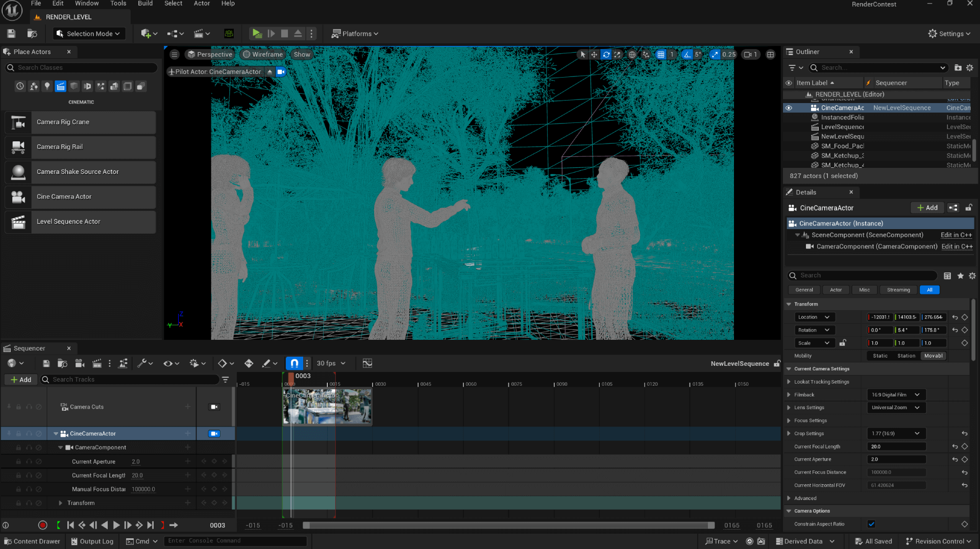Open the viewport hamburger options menu
Image resolution: width=980 pixels, height=549 pixels.
[175, 55]
